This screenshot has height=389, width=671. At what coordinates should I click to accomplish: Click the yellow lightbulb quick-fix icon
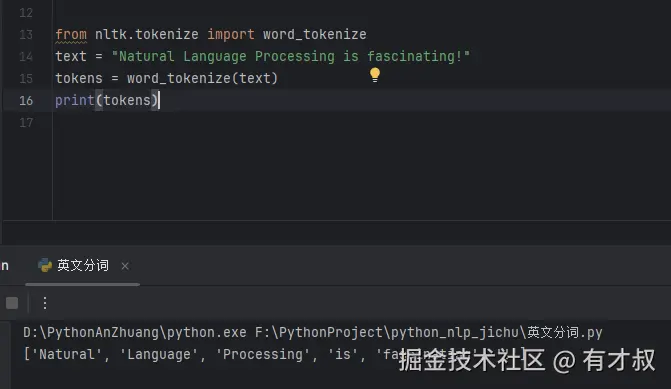[375, 75]
